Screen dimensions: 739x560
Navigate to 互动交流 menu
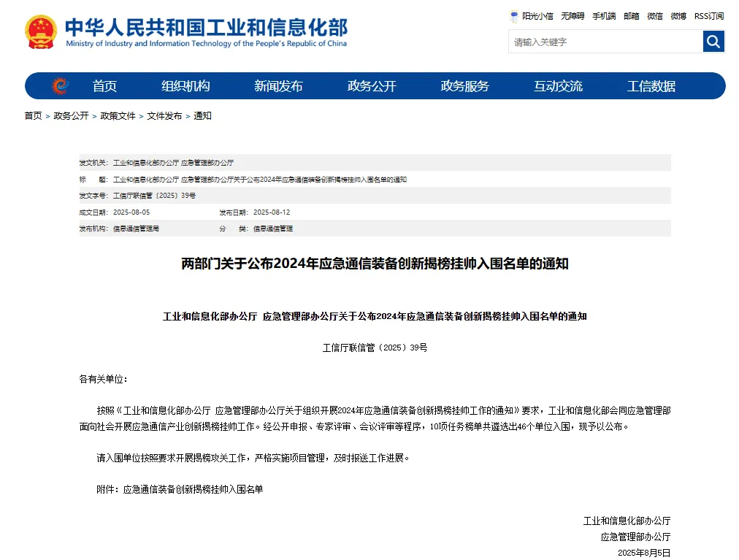(558, 86)
